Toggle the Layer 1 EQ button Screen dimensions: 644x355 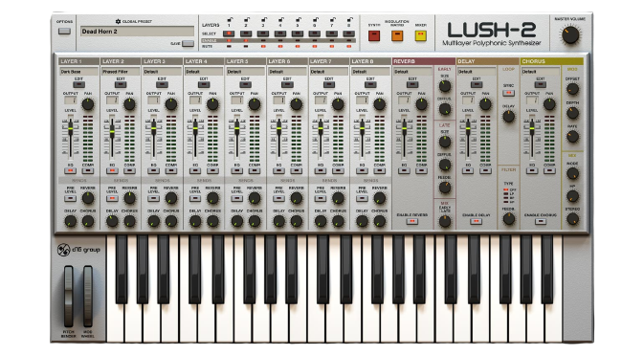click(x=70, y=170)
